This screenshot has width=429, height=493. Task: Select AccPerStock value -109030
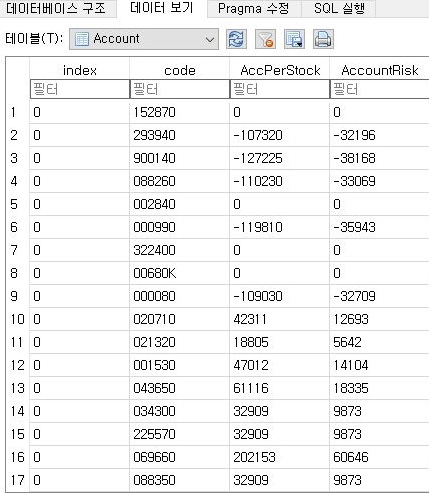(x=279, y=296)
